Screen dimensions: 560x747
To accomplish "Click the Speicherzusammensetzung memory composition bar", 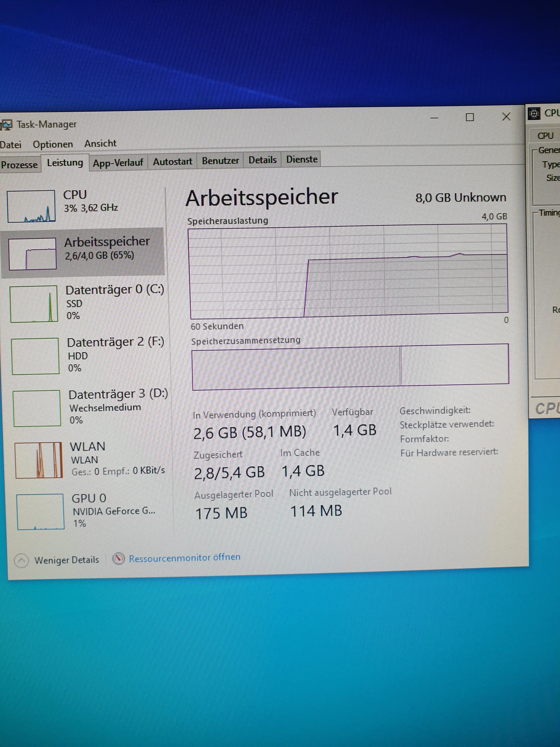I will click(350, 366).
